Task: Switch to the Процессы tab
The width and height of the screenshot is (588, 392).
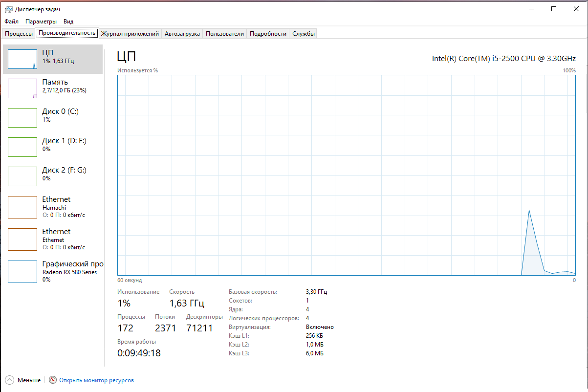Action: point(19,34)
